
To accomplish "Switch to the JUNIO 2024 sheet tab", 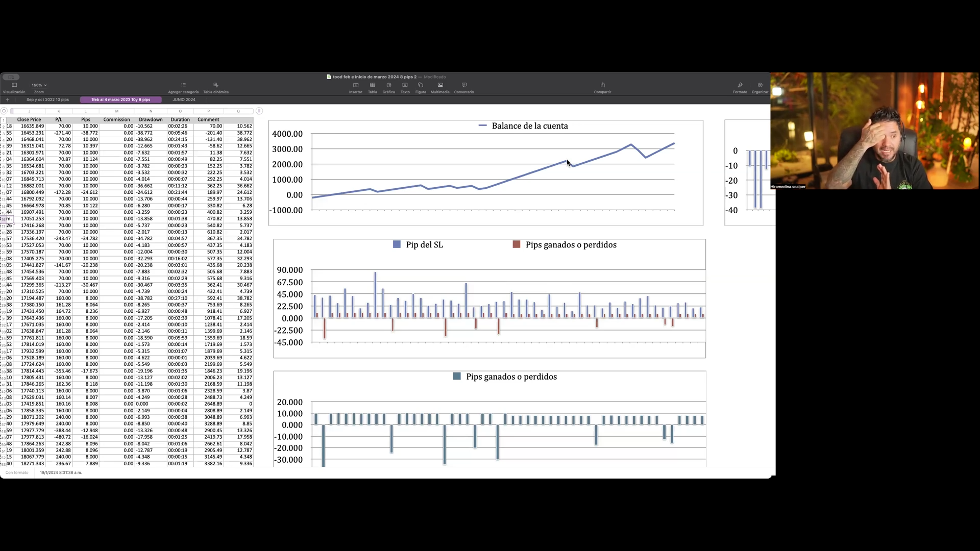I will coord(184,100).
